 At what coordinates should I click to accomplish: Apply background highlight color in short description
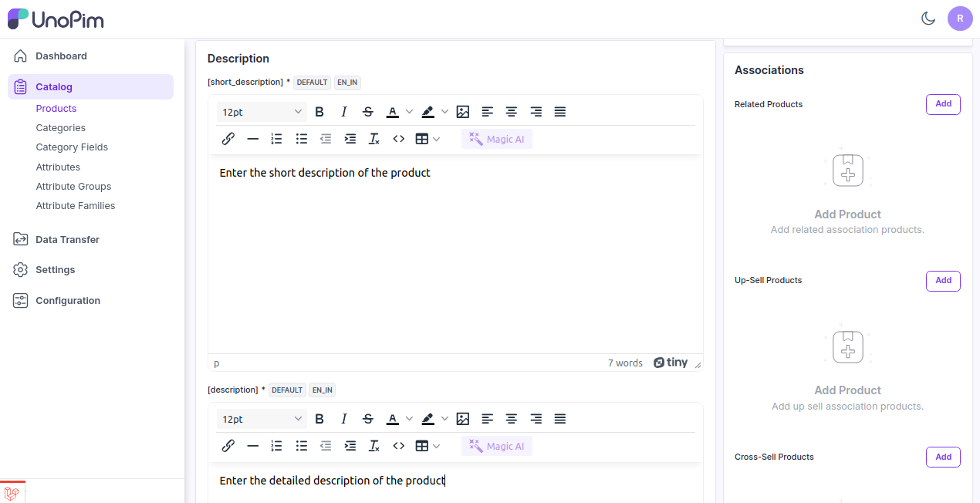(x=428, y=112)
